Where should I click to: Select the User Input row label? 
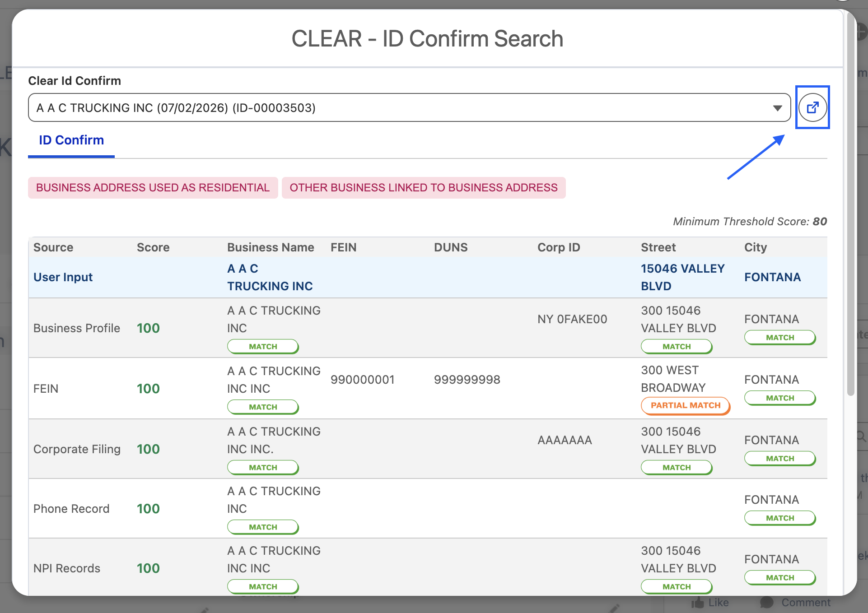tap(63, 277)
